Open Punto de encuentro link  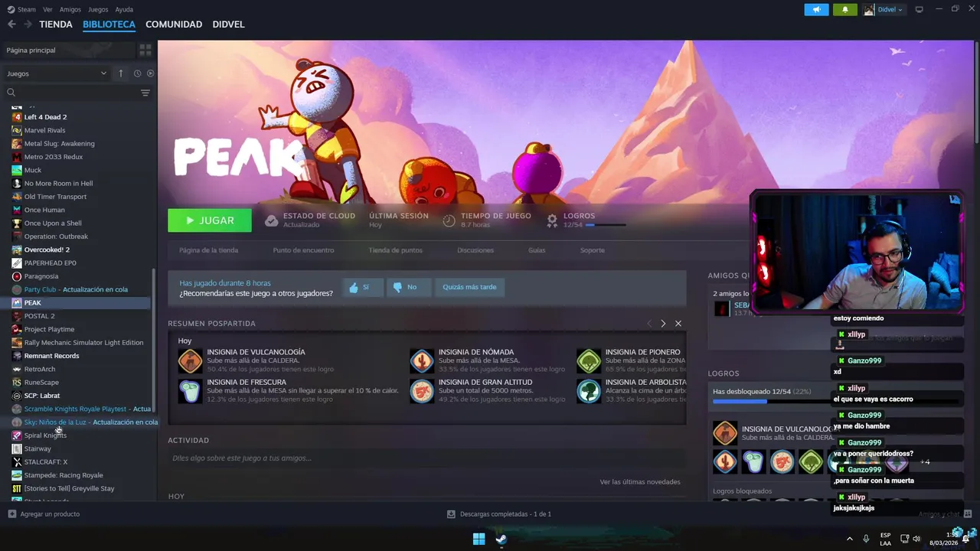point(303,250)
